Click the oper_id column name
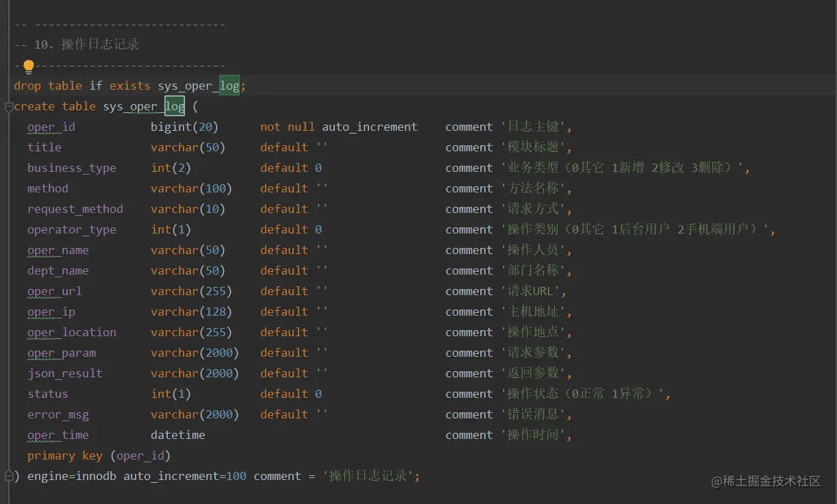The height and width of the screenshot is (504, 837). [x=51, y=127]
